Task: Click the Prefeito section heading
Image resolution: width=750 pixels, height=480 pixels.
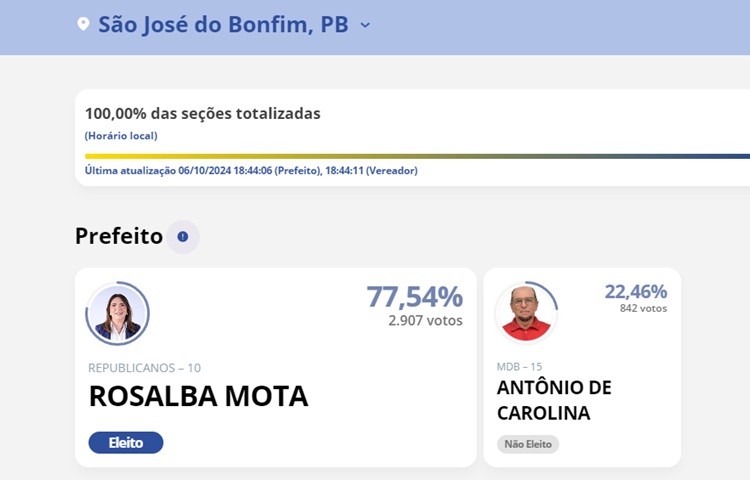Action: pyautogui.click(x=119, y=236)
